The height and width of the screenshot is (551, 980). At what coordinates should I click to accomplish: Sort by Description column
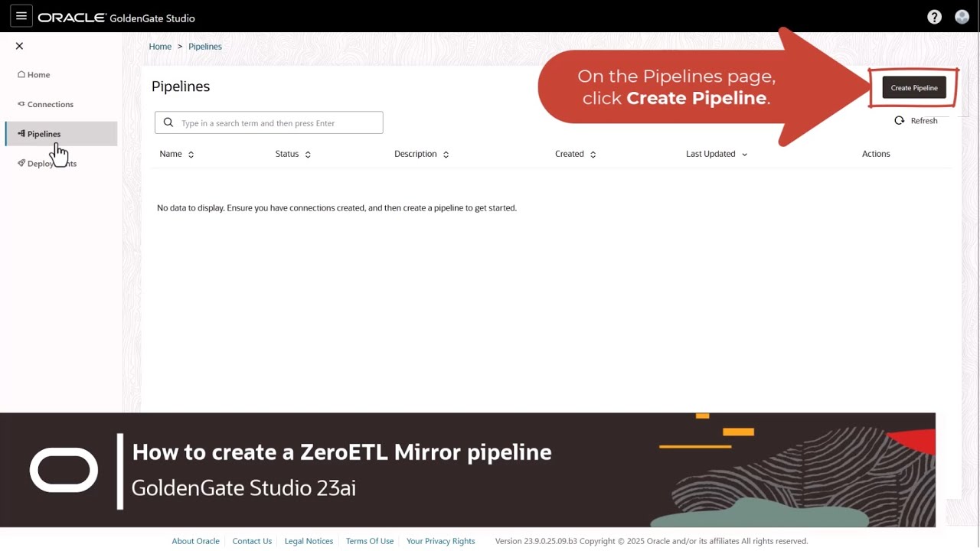tap(422, 154)
